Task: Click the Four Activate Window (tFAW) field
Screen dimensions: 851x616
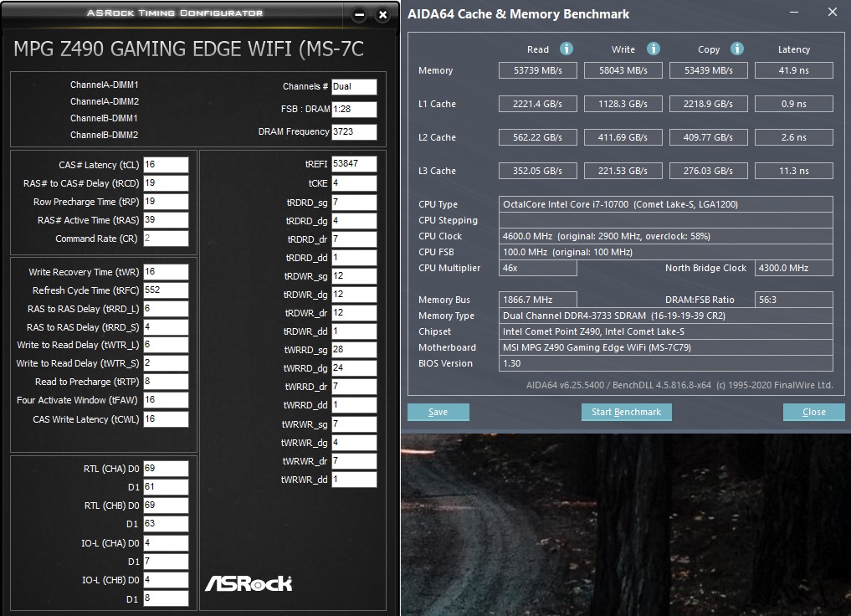Action: 166,400
